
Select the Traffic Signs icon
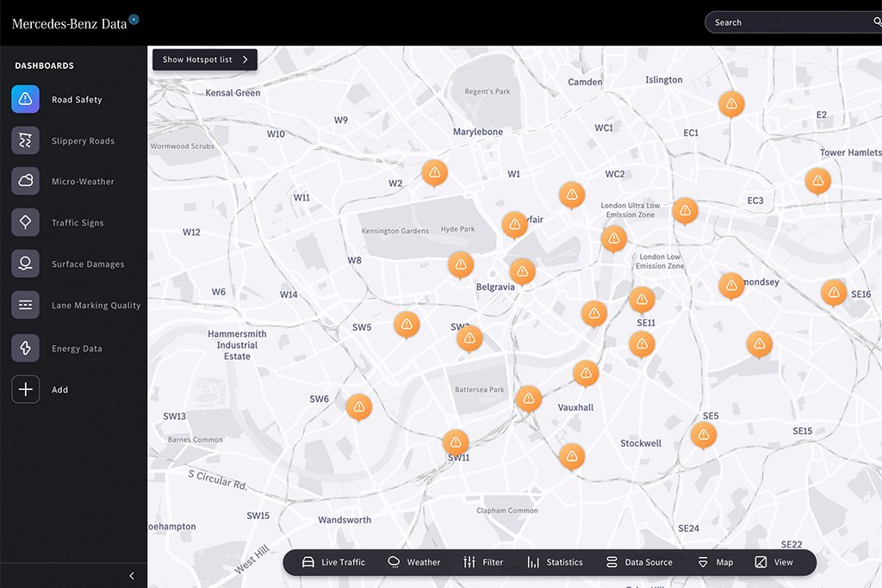click(25, 222)
